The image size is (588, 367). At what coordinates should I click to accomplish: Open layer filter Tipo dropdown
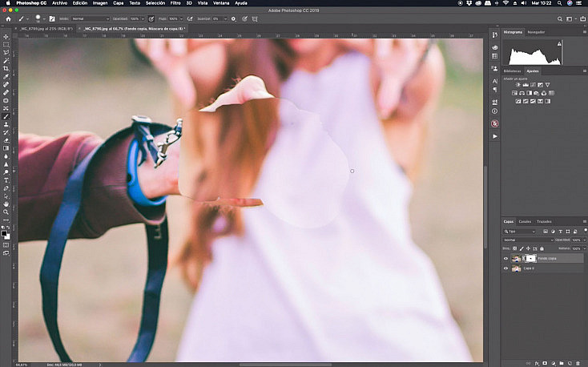point(519,232)
